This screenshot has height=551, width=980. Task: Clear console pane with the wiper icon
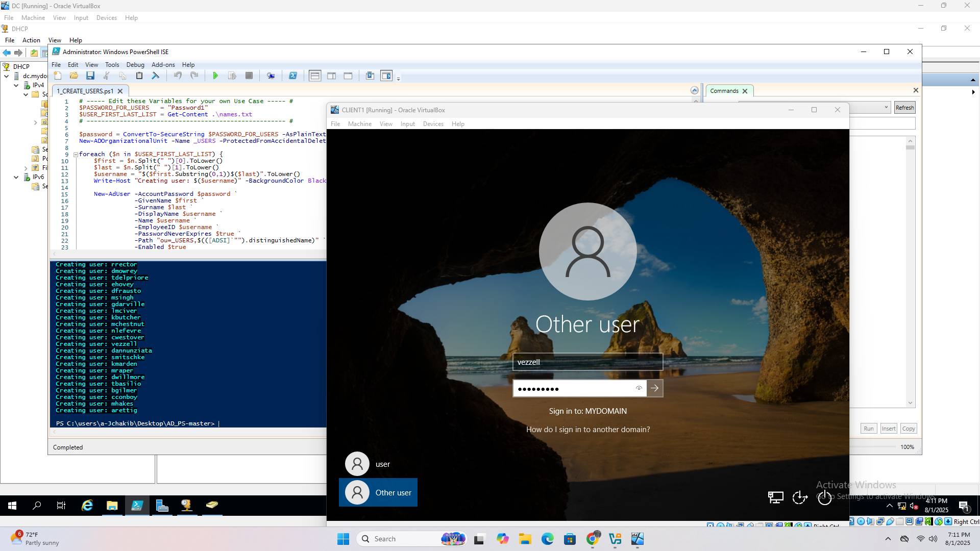(x=156, y=76)
